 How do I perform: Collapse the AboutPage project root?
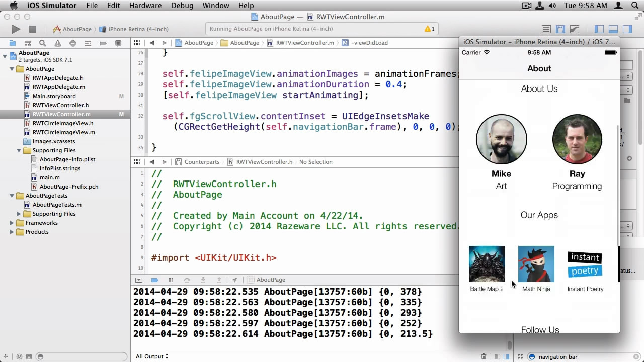tap(5, 56)
